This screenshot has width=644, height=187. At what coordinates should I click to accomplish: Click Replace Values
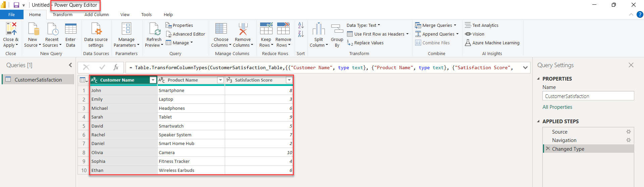tap(365, 43)
